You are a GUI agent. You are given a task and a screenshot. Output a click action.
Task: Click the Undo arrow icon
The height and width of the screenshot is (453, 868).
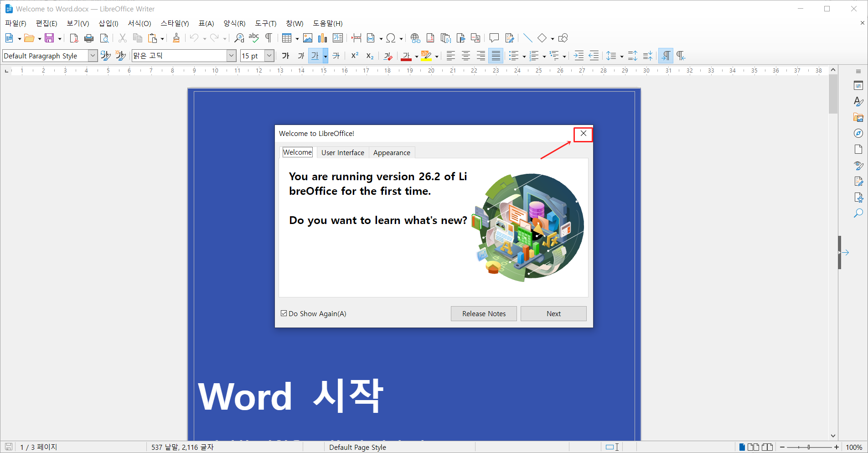tap(194, 38)
